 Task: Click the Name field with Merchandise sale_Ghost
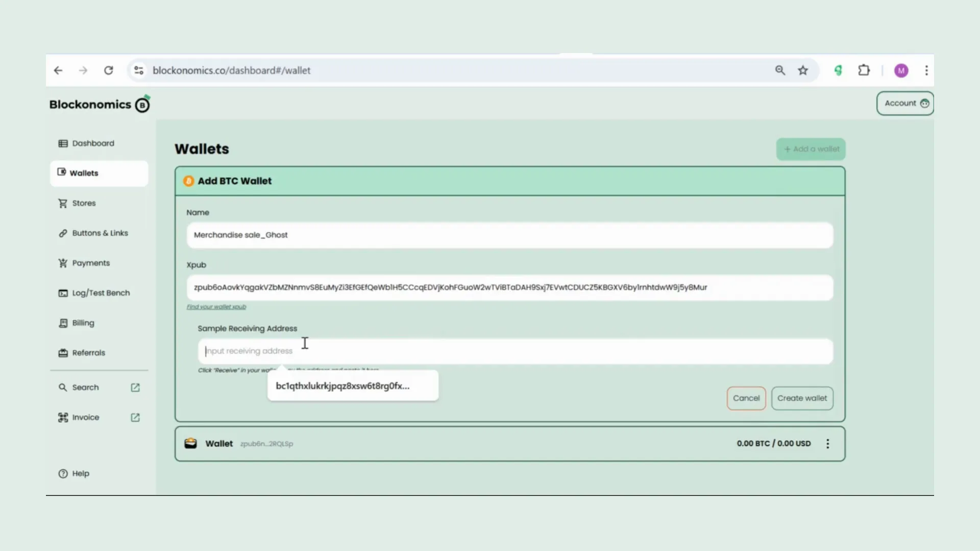(x=509, y=235)
